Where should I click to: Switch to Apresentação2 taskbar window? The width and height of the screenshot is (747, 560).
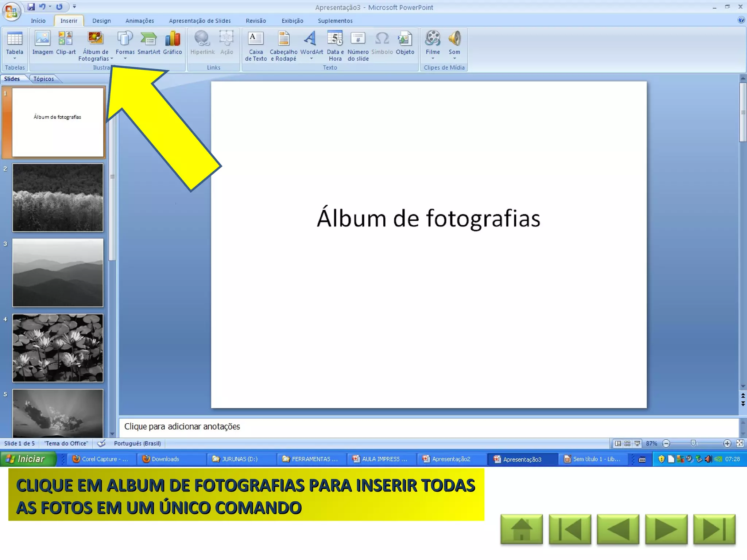click(451, 459)
